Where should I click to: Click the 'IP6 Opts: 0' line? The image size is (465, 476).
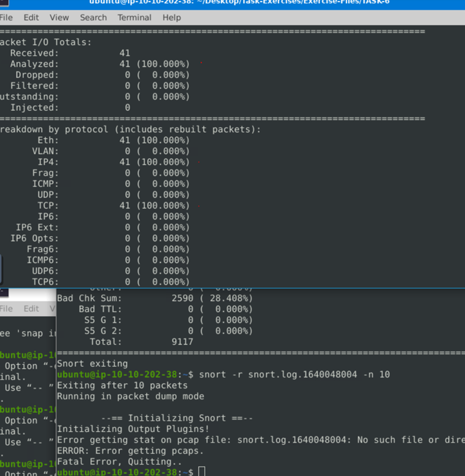[x=100, y=238]
